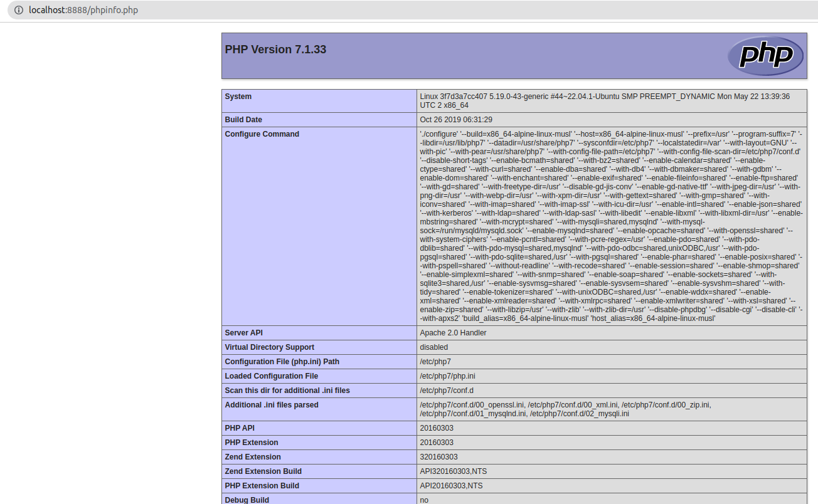Select Configuration File (php.ini) Path label
818x504 pixels.
pyautogui.click(x=282, y=362)
